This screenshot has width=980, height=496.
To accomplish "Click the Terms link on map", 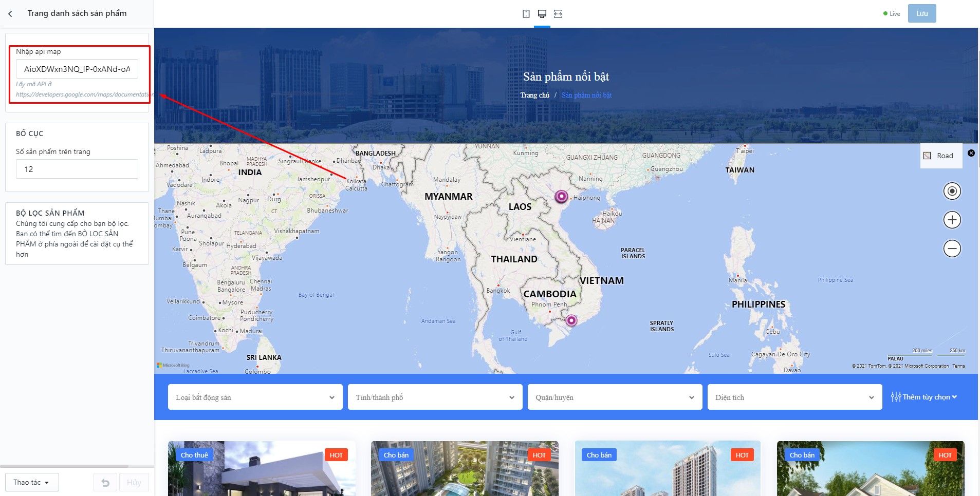I will (x=958, y=366).
